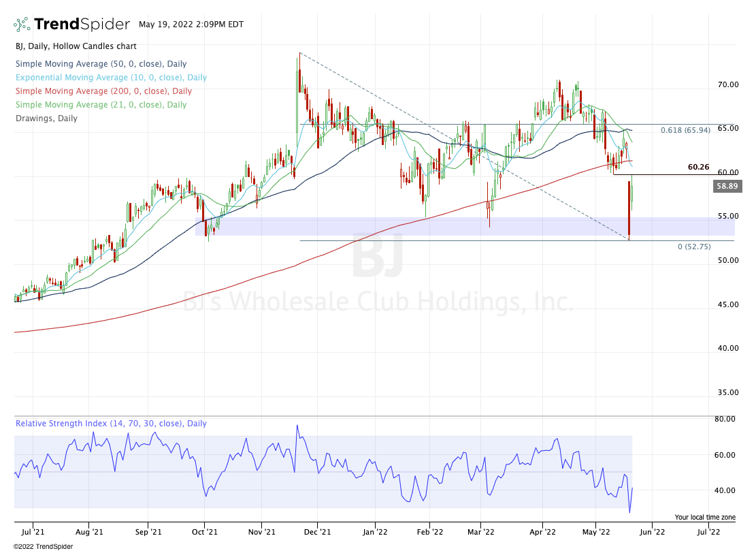The height and width of the screenshot is (553, 756).
Task: Select the Simple Moving Average (21) legend entry
Action: (101, 104)
